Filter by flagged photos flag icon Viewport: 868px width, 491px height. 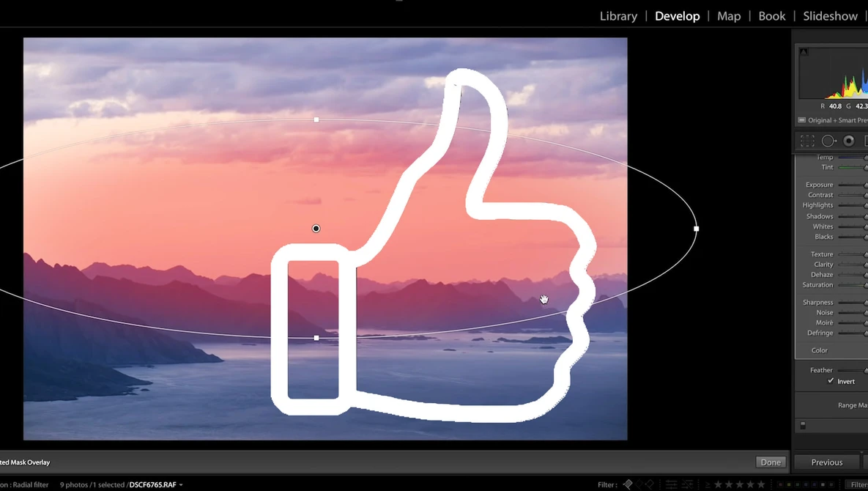click(x=628, y=485)
